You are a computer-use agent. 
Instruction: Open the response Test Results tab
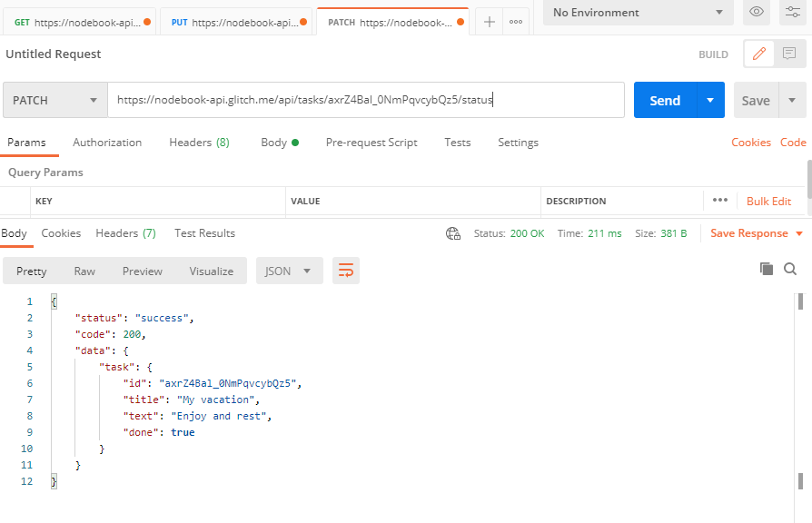pos(204,233)
